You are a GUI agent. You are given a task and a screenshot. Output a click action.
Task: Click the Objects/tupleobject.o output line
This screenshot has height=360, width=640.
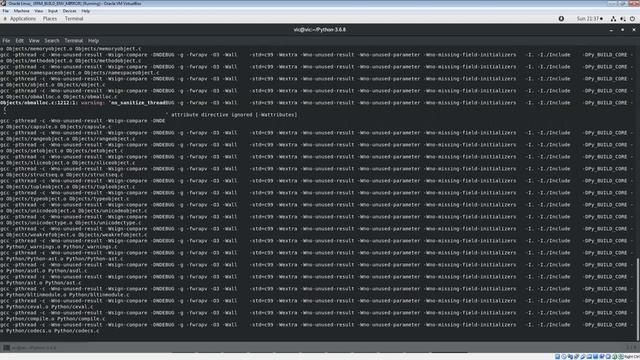coord(68,187)
